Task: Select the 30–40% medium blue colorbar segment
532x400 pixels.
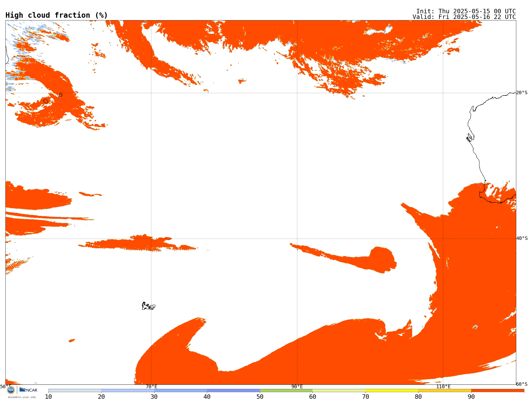Action: (x=181, y=391)
